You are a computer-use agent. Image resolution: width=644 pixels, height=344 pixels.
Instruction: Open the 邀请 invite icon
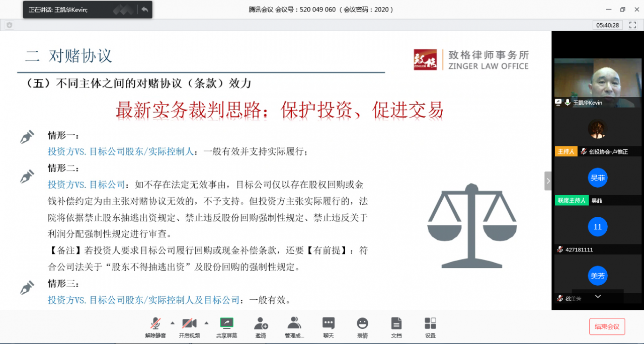pyautogui.click(x=261, y=326)
